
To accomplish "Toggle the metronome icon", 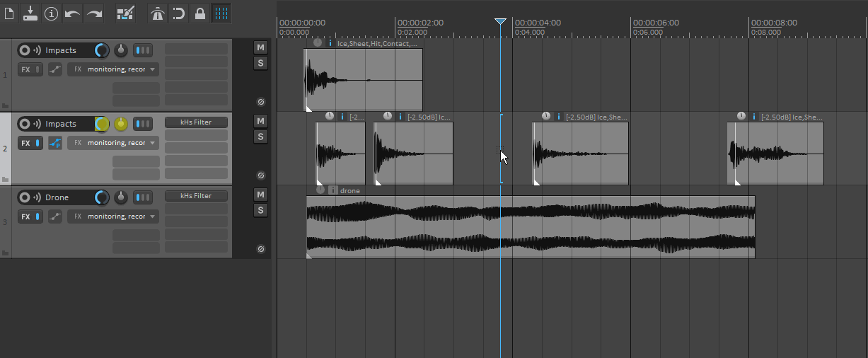I will coord(158,13).
